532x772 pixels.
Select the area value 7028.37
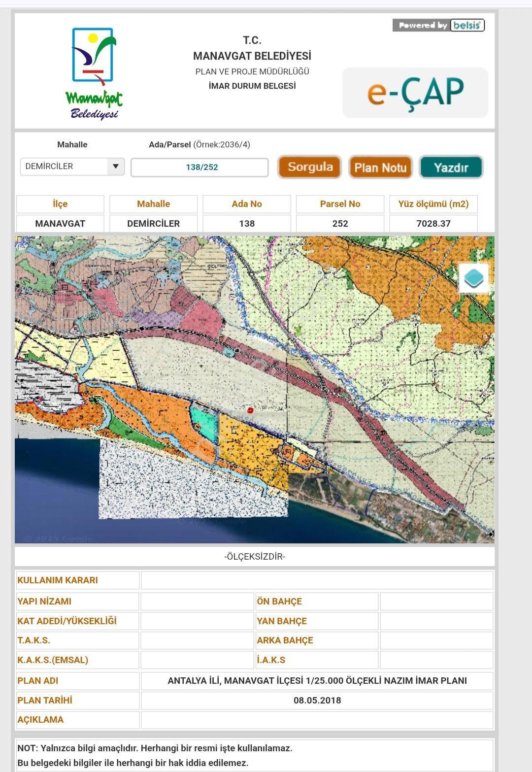tap(433, 224)
